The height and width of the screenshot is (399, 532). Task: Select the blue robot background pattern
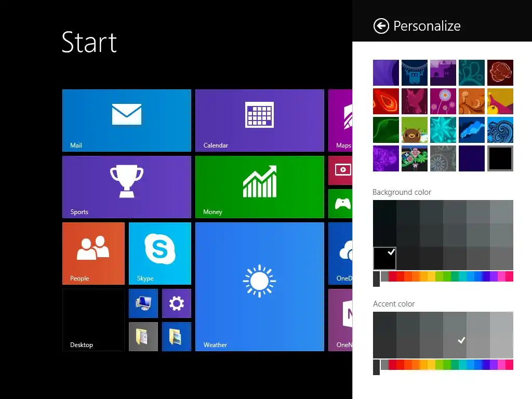[x=414, y=73]
